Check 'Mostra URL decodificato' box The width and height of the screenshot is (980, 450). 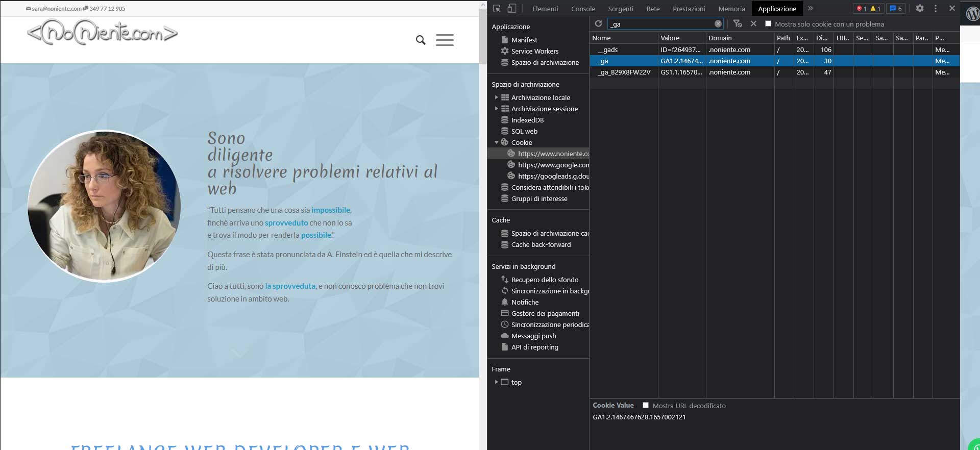pyautogui.click(x=646, y=406)
